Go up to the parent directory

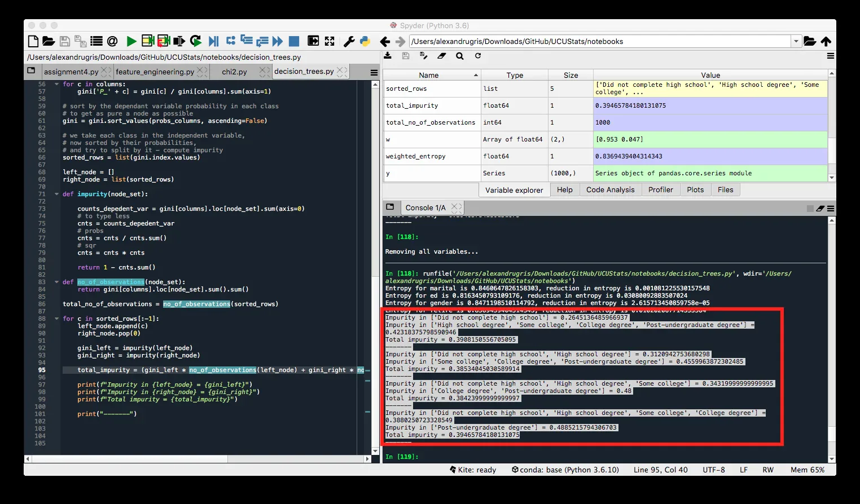(x=826, y=41)
